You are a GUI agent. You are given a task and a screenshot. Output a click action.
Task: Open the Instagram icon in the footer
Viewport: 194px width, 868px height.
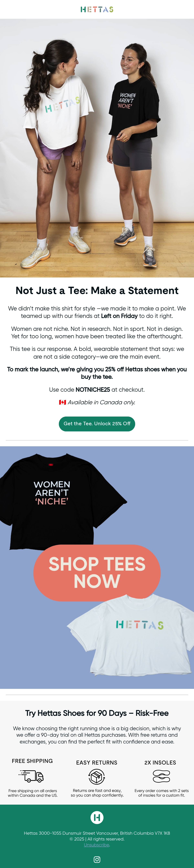(x=97, y=859)
